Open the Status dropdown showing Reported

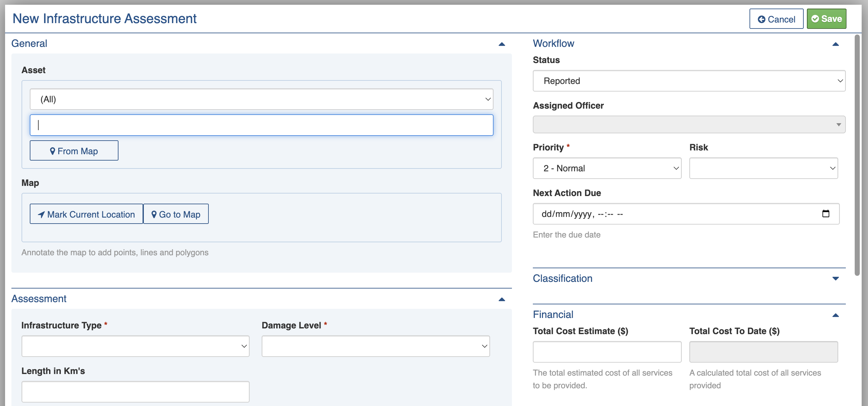pos(688,81)
